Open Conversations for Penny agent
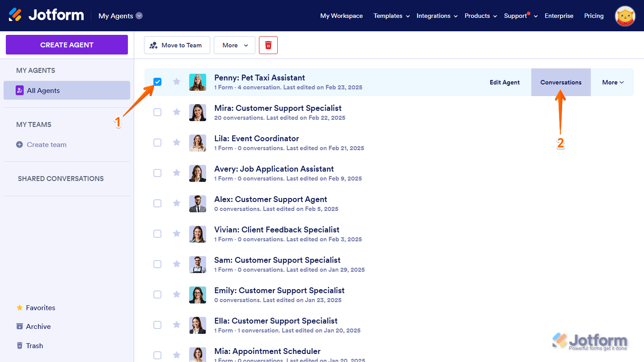Image resolution: width=644 pixels, height=362 pixels. 561,82
